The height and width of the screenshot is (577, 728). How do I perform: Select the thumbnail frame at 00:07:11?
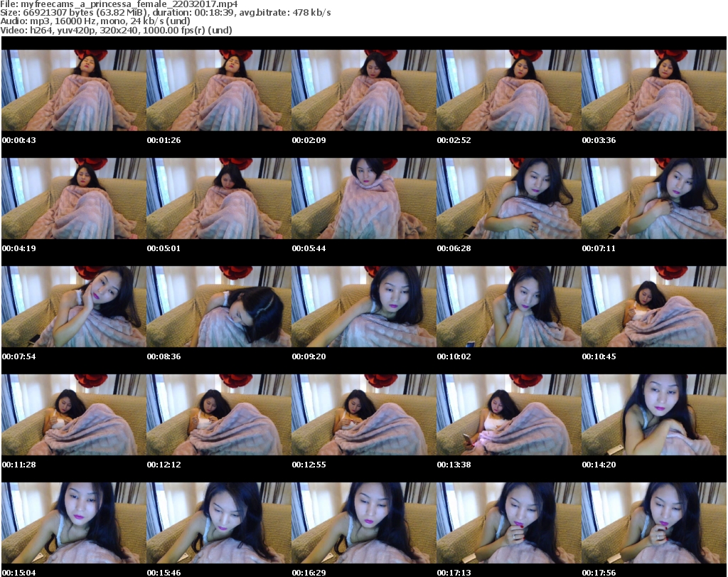click(654, 198)
